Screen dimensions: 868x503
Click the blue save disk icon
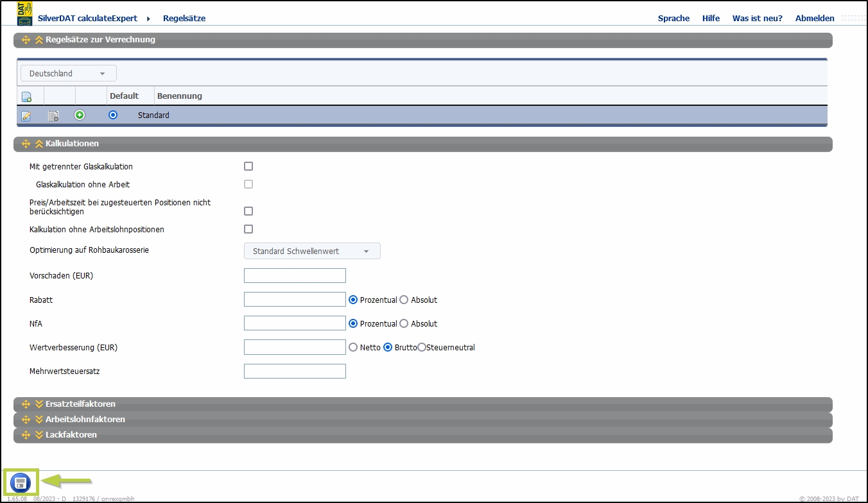[x=21, y=483]
